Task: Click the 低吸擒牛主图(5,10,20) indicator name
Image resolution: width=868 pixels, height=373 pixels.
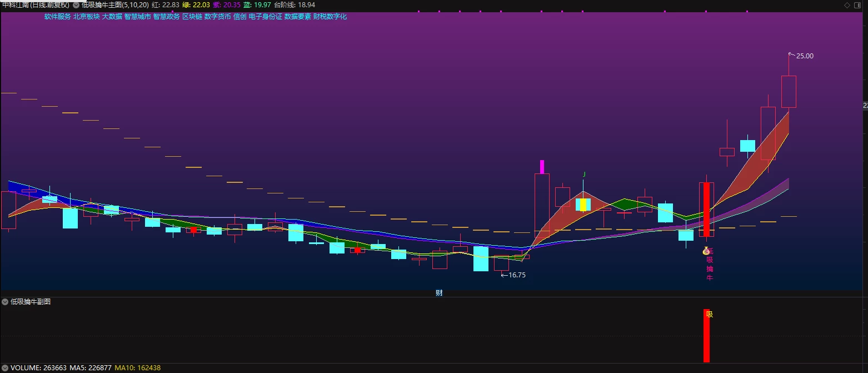Action: click(115, 5)
